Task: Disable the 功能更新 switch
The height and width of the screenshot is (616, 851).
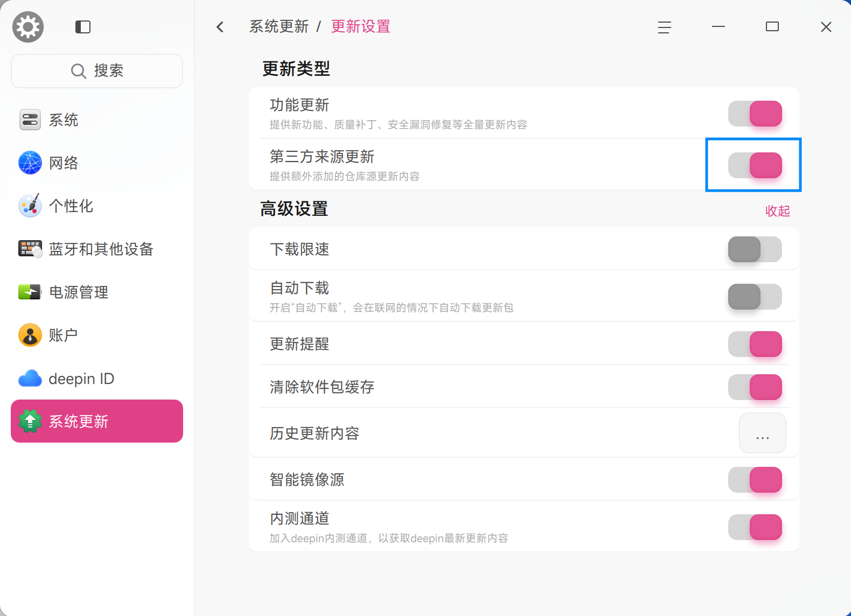Action: (x=755, y=114)
